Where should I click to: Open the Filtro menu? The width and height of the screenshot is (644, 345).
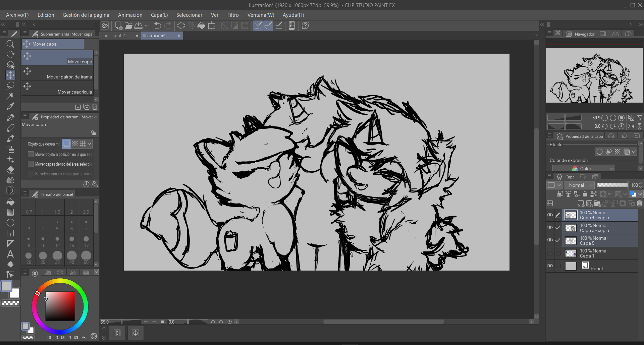click(x=233, y=15)
